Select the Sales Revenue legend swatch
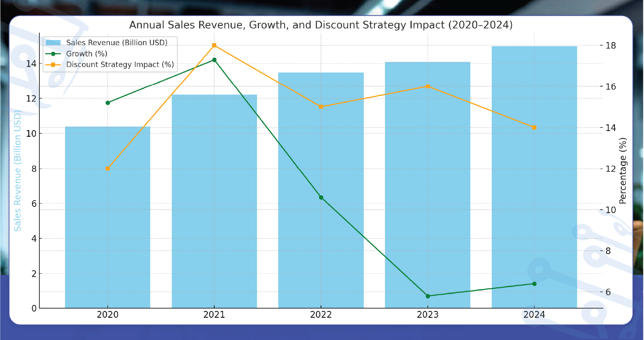The width and height of the screenshot is (644, 340). (54, 42)
